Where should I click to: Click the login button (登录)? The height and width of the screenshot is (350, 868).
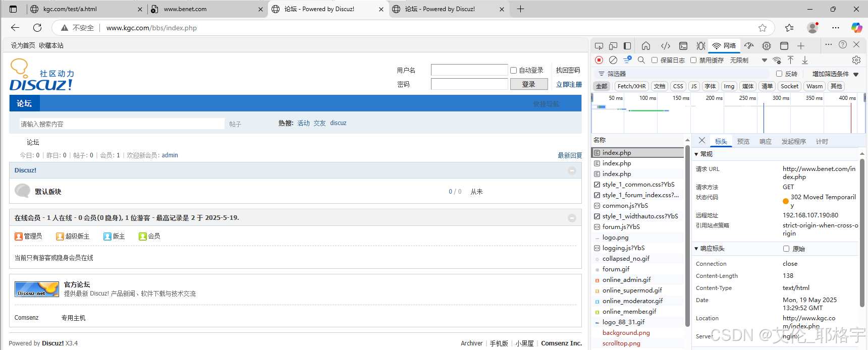click(529, 84)
